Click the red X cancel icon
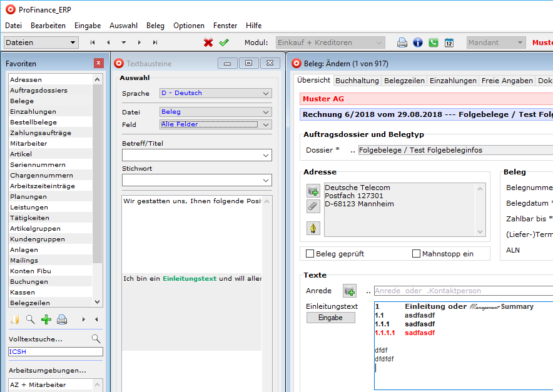The width and height of the screenshot is (553, 392). pyautogui.click(x=208, y=43)
